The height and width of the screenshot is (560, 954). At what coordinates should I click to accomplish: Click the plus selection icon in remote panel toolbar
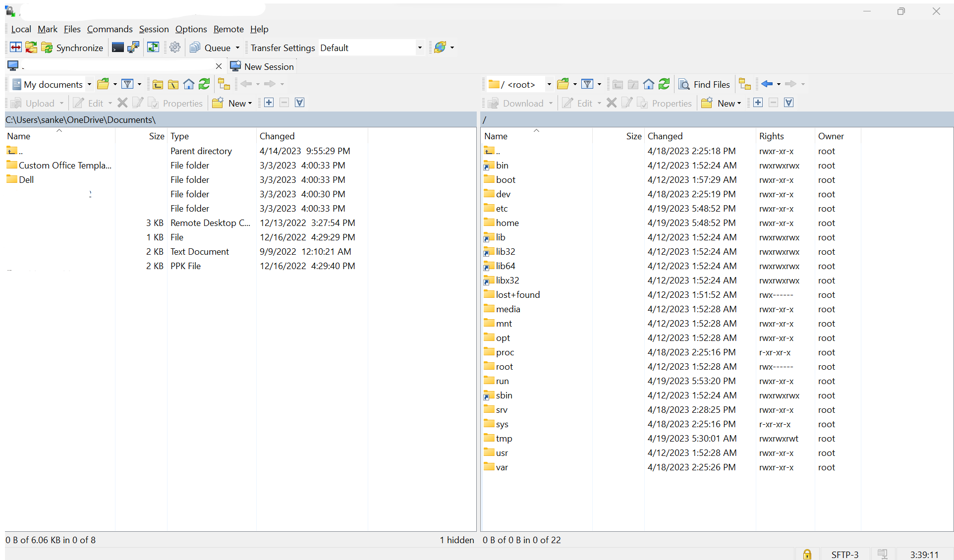758,103
